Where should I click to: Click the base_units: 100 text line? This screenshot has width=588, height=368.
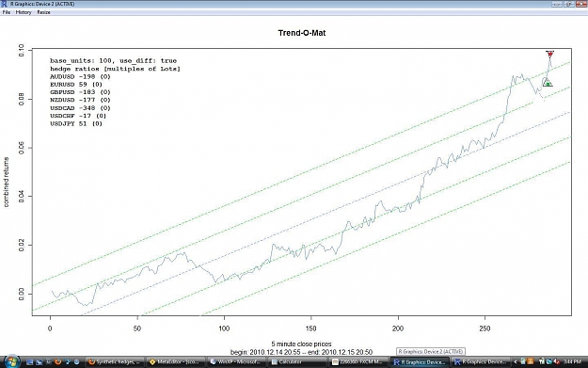pos(113,61)
